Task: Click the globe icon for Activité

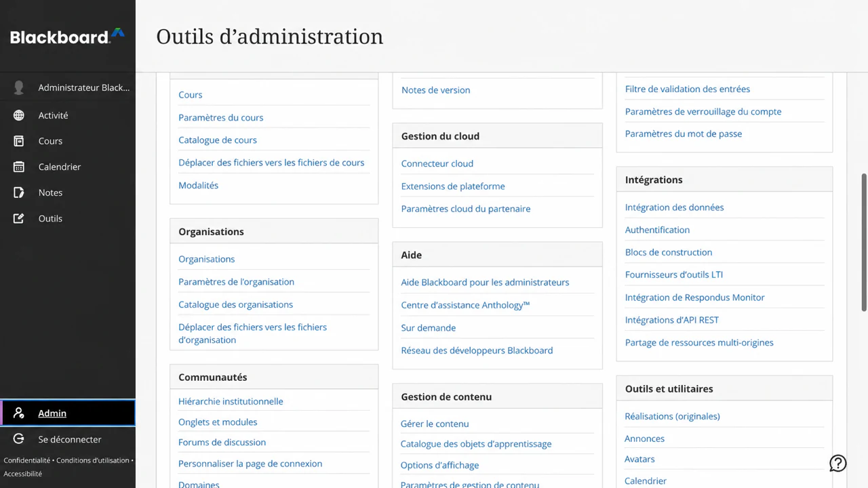Action: [x=19, y=115]
